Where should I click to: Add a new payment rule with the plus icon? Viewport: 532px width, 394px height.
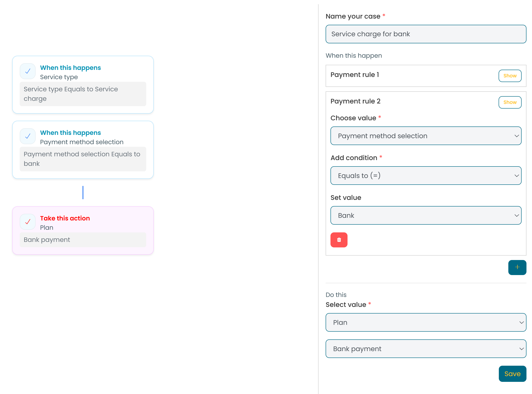click(x=517, y=267)
